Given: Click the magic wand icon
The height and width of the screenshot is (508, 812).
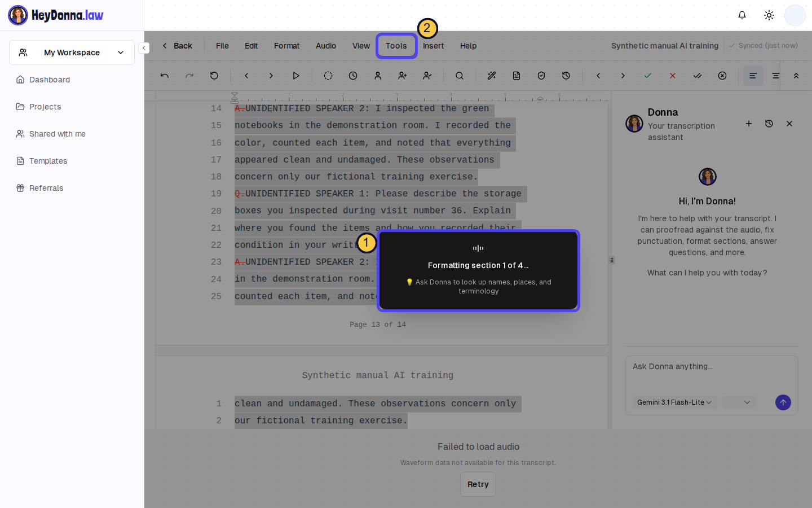Looking at the screenshot, I should pyautogui.click(x=492, y=76).
